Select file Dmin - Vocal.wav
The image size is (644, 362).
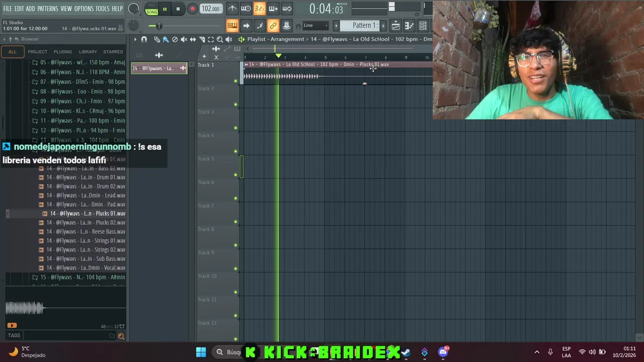tap(83, 267)
